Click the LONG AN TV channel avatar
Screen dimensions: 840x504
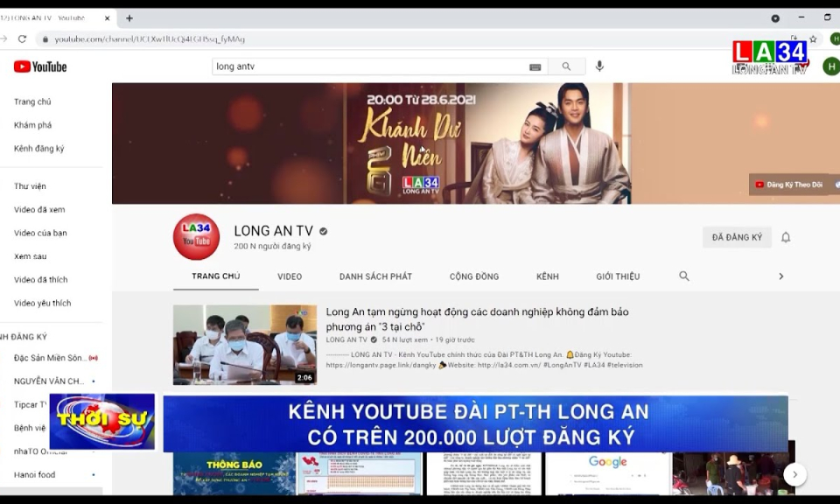pyautogui.click(x=196, y=237)
